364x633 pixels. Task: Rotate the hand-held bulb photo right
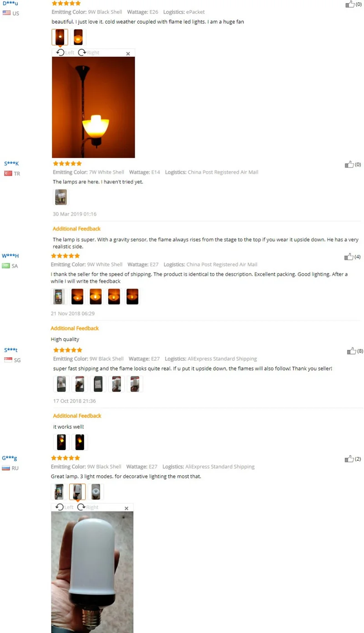[x=87, y=507]
